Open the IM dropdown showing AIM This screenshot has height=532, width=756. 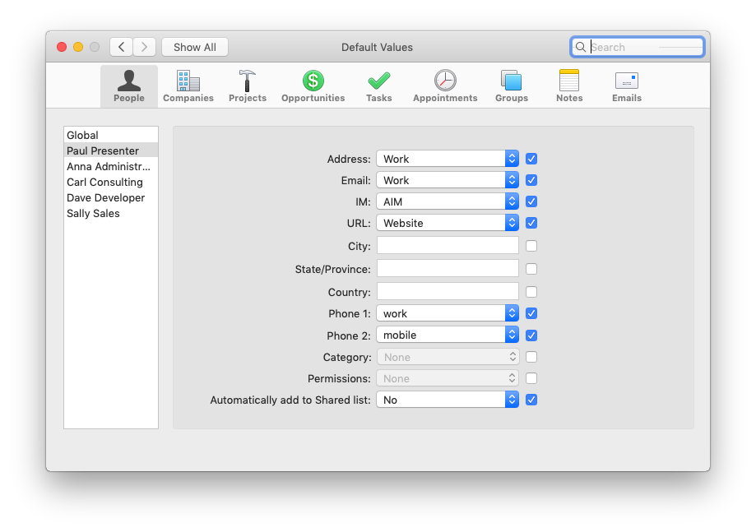(x=448, y=201)
